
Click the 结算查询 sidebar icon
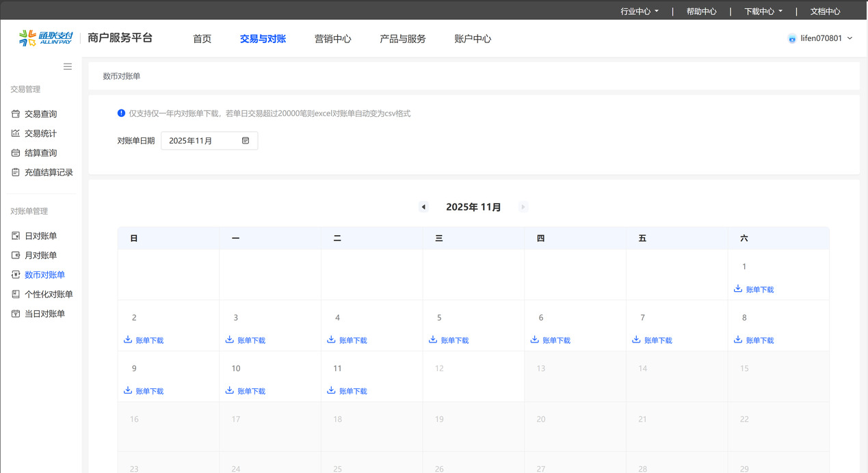pos(16,153)
